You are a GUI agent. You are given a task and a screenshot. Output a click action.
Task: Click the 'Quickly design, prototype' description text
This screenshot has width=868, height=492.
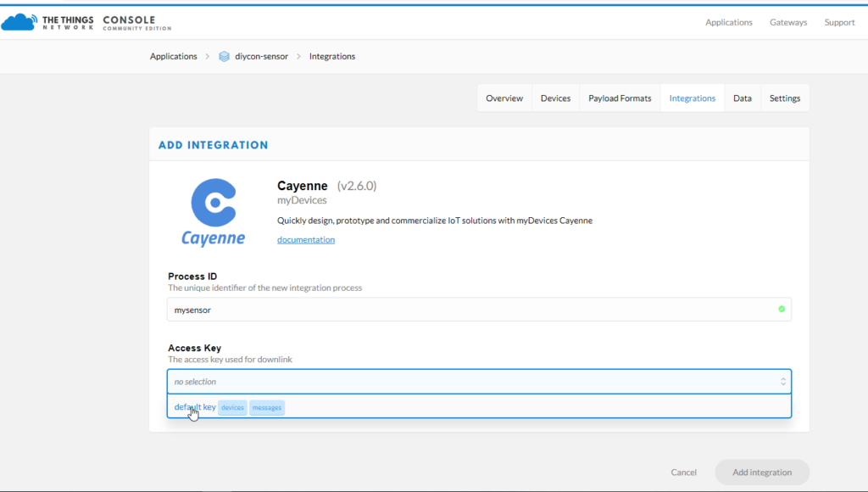tap(435, 221)
